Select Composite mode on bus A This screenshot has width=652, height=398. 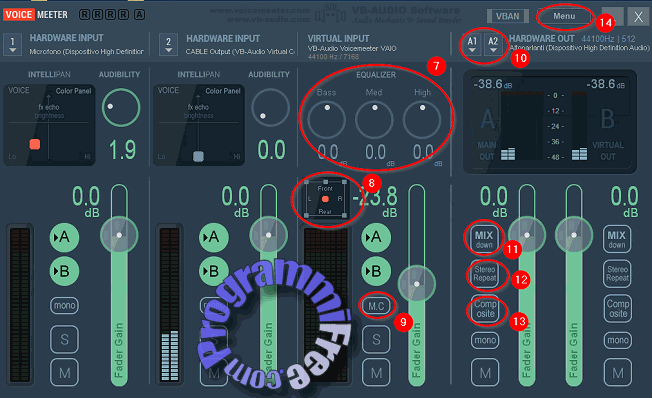click(x=485, y=309)
